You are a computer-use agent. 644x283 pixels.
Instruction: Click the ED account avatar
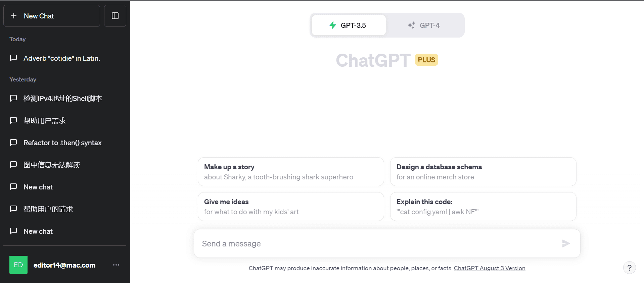pyautogui.click(x=18, y=265)
